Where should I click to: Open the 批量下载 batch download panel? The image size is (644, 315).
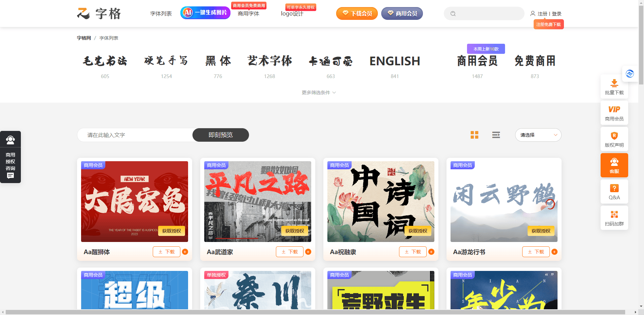click(x=614, y=87)
